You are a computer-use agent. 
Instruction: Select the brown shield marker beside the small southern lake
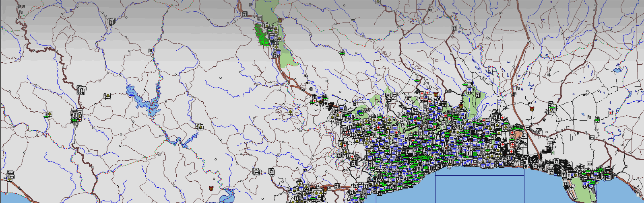pos(212,188)
